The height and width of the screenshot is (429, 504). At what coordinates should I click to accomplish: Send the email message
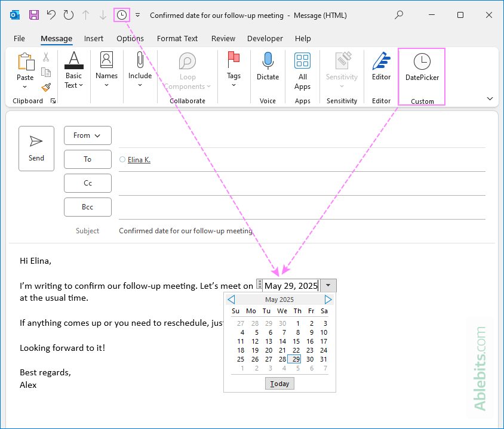coord(36,149)
